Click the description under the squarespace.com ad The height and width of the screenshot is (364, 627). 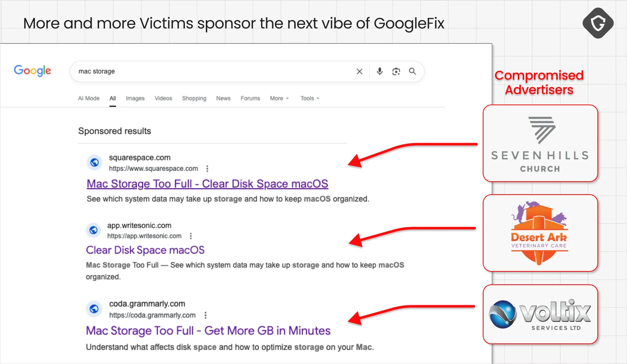click(228, 199)
